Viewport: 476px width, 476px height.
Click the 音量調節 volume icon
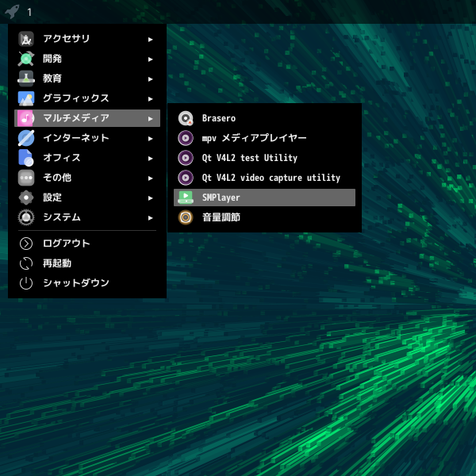[x=186, y=217]
